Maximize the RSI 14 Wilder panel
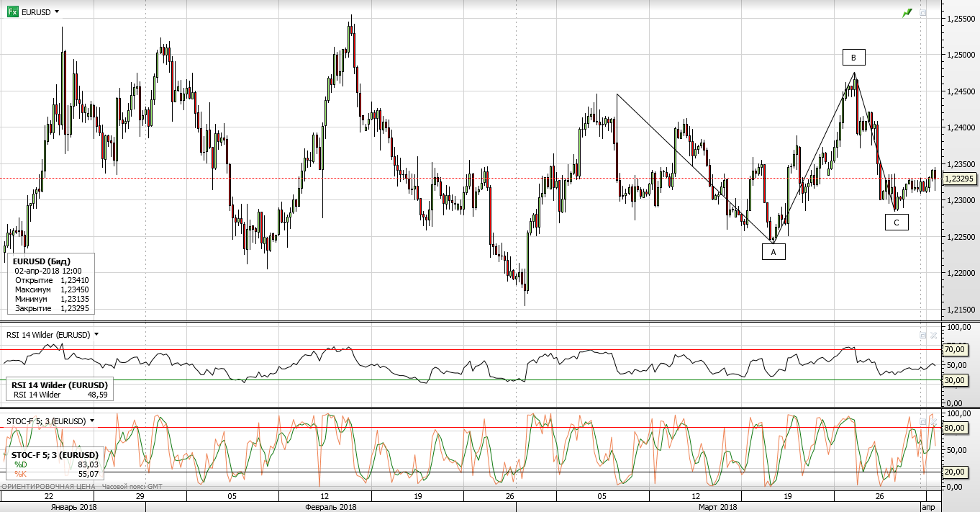This screenshot has width=980, height=512. (923, 336)
